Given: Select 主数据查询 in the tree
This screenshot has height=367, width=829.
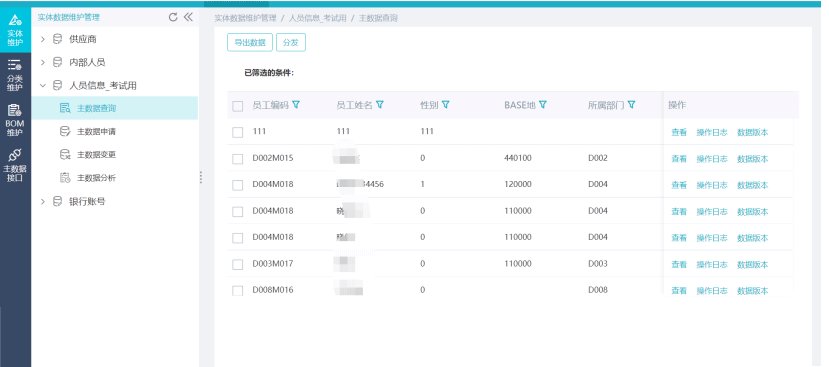Looking at the screenshot, I should (115, 108).
